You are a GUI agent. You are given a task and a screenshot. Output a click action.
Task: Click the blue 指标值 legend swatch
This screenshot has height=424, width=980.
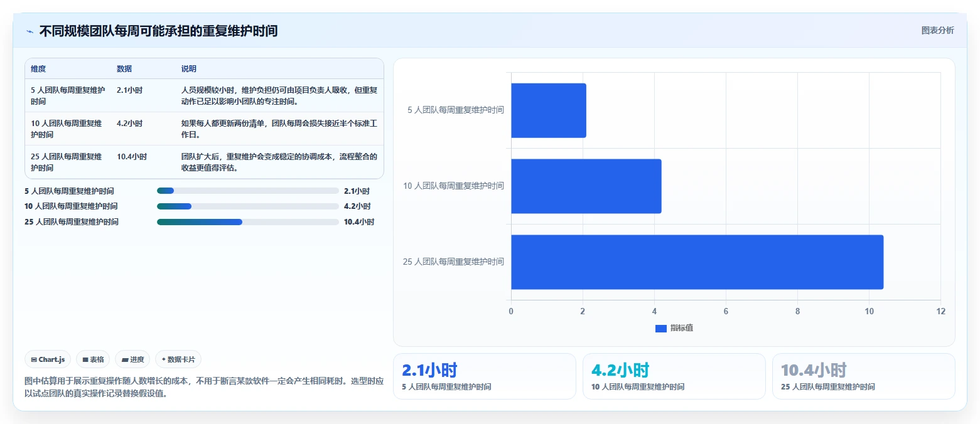660,328
